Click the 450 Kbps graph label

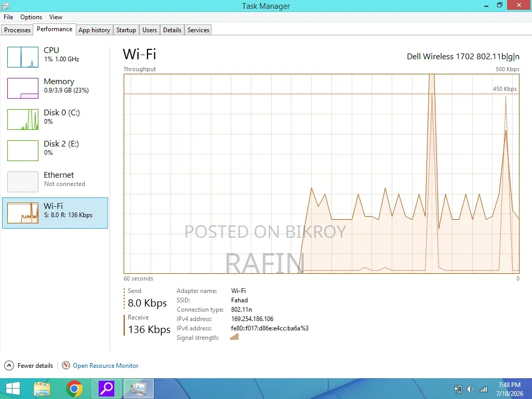[x=505, y=89]
